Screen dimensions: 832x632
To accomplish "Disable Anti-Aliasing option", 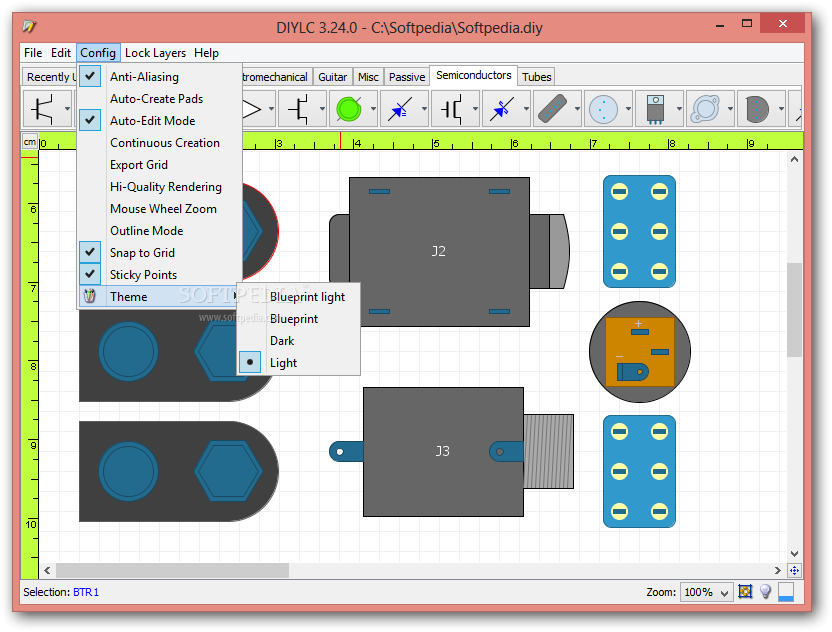I will point(159,76).
